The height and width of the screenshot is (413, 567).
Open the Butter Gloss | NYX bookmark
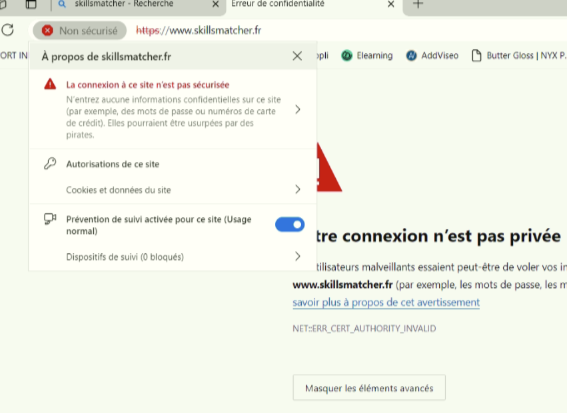pyautogui.click(x=519, y=55)
